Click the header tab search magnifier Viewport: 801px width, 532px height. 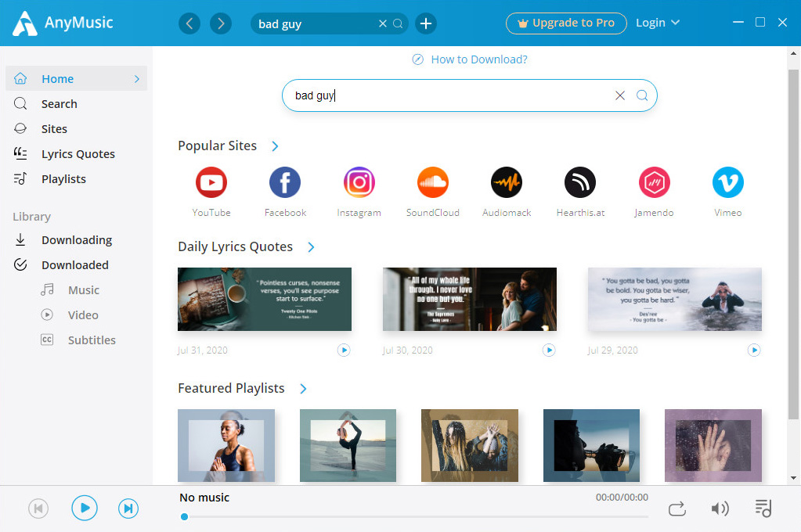(x=398, y=23)
